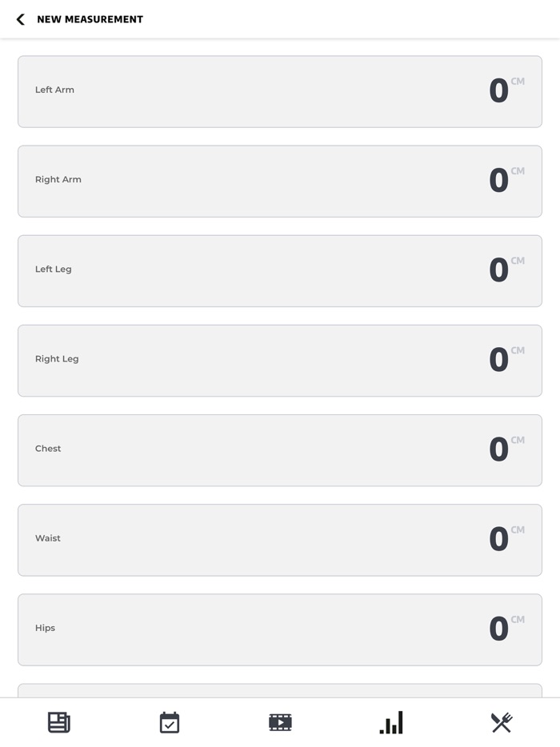Tap the partially visible card below Hips
Screen dimensions: 560x747
pos(280,690)
